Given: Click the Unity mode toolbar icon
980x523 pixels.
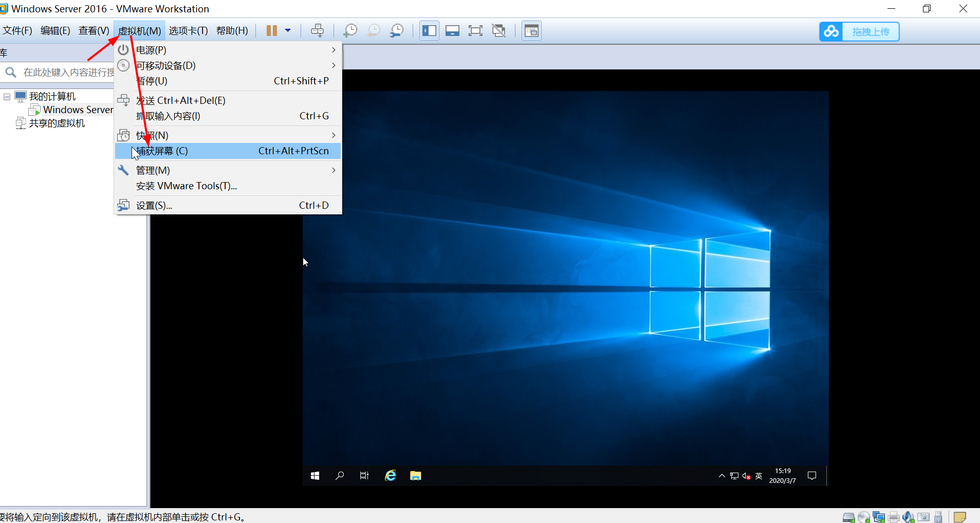Looking at the screenshot, I should tap(498, 31).
